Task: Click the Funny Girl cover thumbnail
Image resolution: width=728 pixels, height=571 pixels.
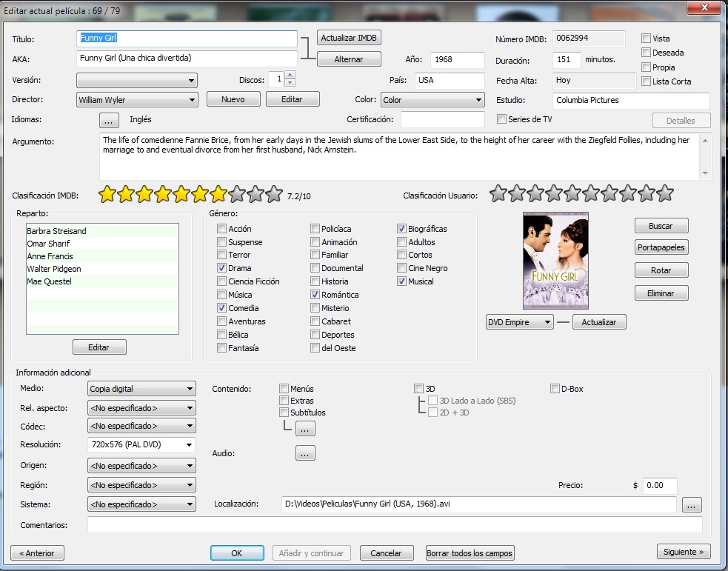Action: (555, 260)
